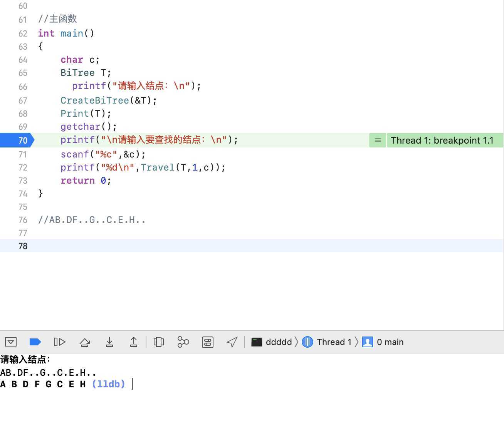
Task: Click on the Travel function call
Action: click(158, 167)
